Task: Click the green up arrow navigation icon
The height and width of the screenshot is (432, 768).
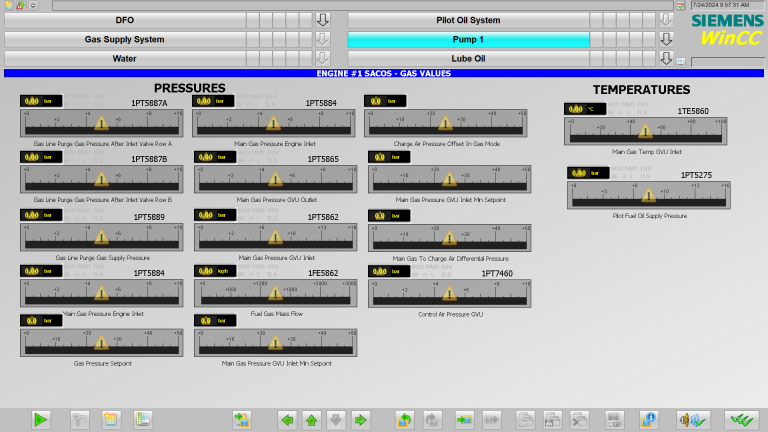Action: [x=311, y=419]
